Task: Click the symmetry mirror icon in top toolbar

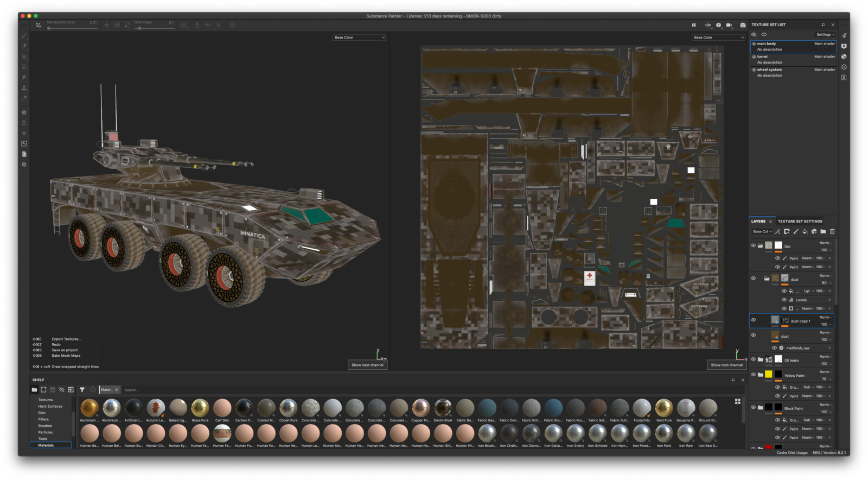Action: click(208, 25)
